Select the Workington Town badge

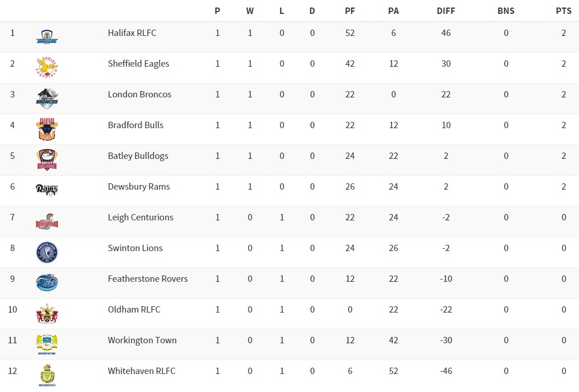pos(47,344)
